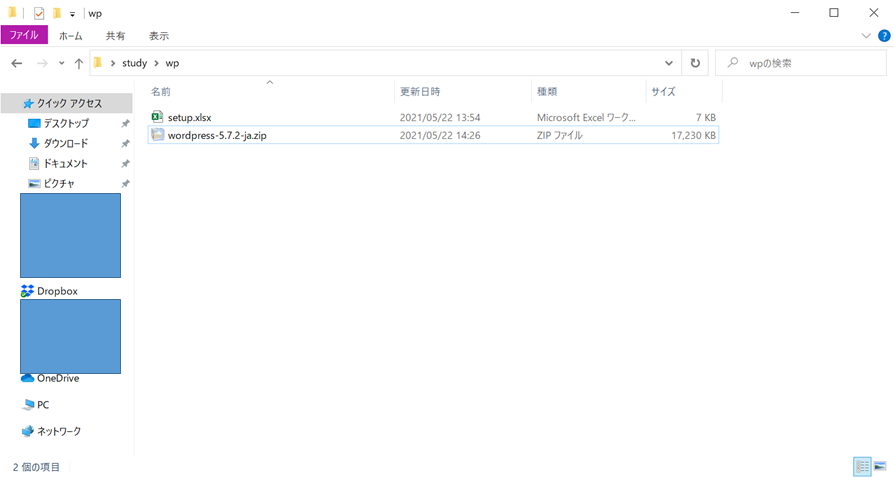Click the setup.xlsx Excel file icon
894x477 pixels.
(x=157, y=117)
